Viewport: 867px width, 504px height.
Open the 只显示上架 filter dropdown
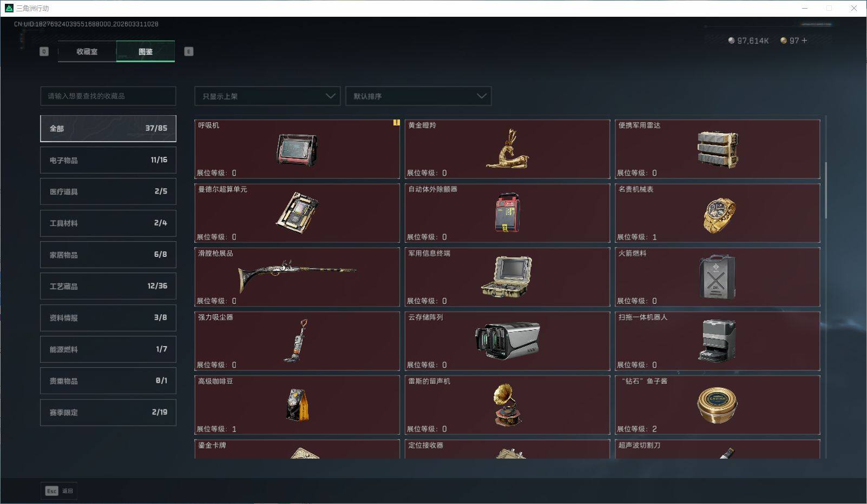[267, 96]
